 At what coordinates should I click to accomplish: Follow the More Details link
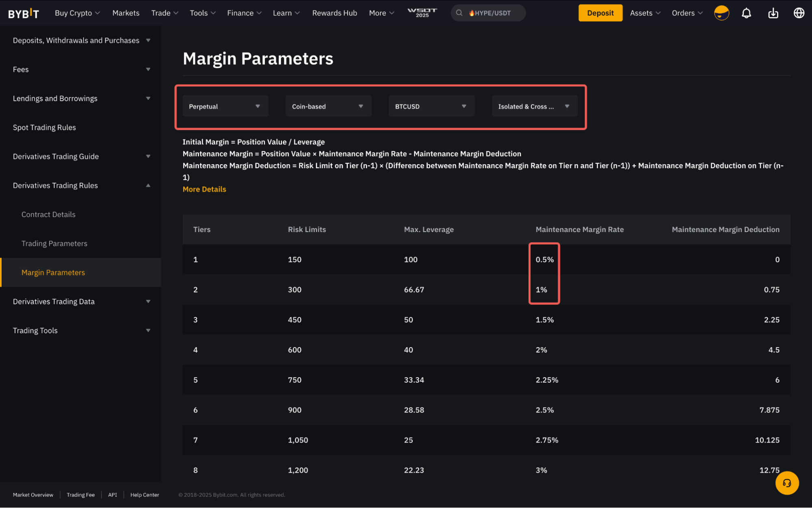pos(204,189)
